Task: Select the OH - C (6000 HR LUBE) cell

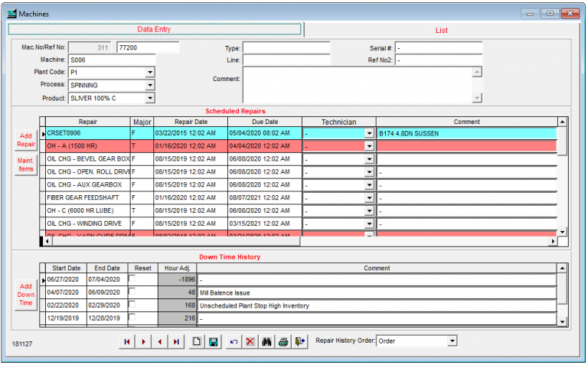Action: tap(88, 210)
